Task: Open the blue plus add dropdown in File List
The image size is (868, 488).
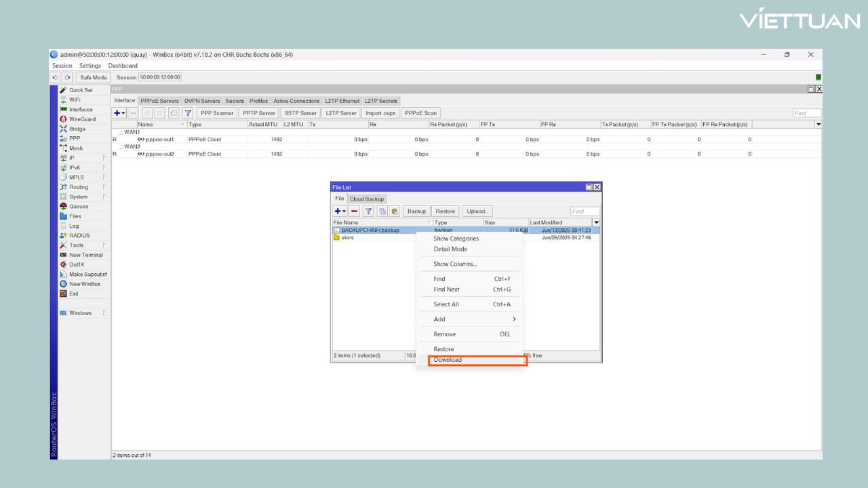Action: (x=340, y=211)
